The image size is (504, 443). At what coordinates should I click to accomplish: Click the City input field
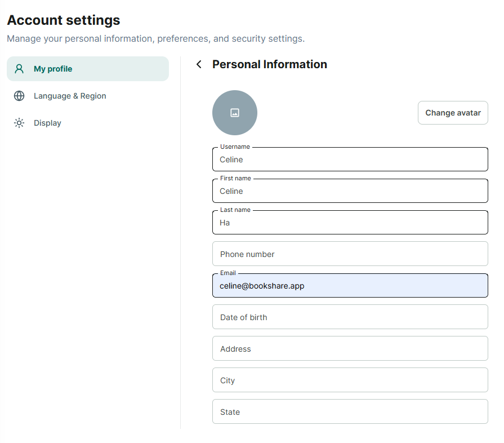click(350, 380)
